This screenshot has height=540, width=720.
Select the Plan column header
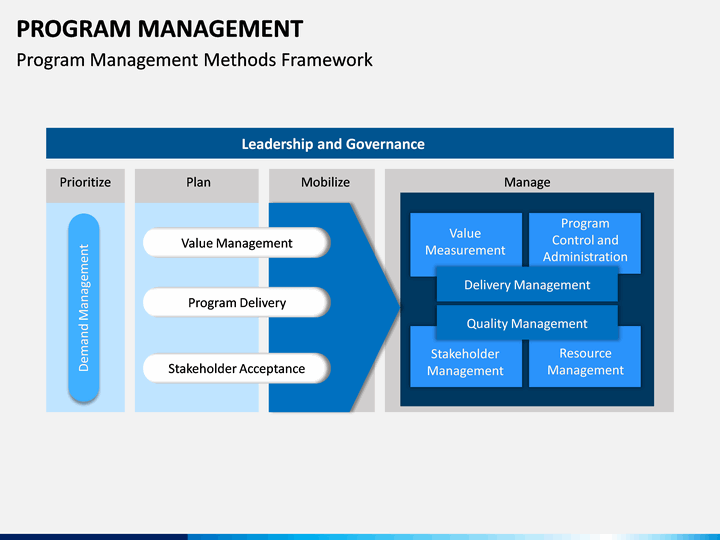click(x=197, y=186)
